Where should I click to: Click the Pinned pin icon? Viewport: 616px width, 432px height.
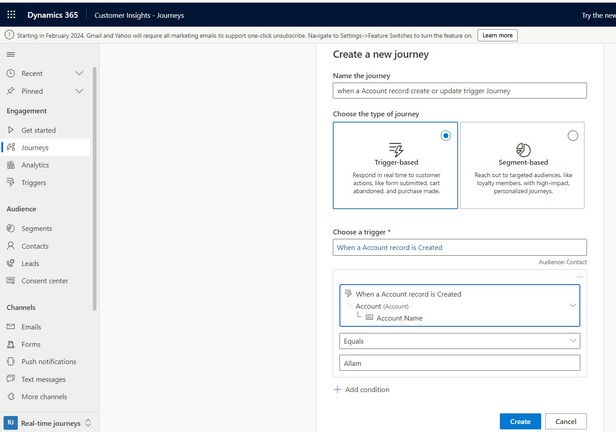(11, 91)
